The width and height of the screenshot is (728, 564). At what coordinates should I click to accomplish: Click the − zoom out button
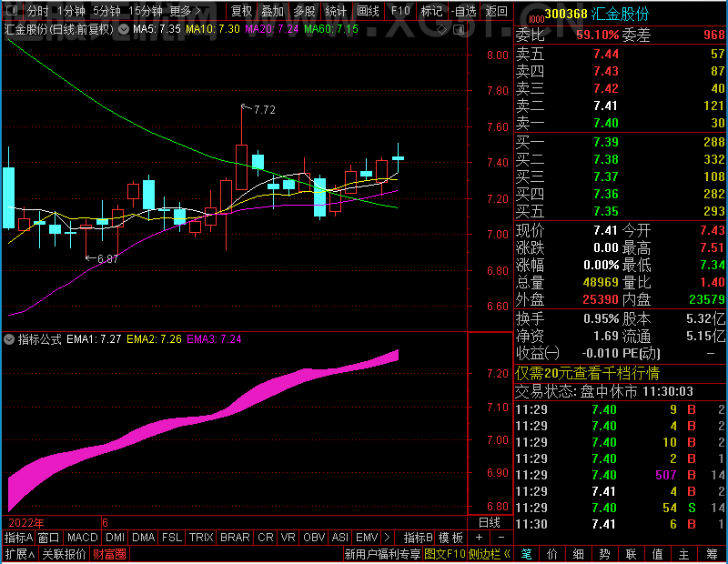click(x=501, y=538)
